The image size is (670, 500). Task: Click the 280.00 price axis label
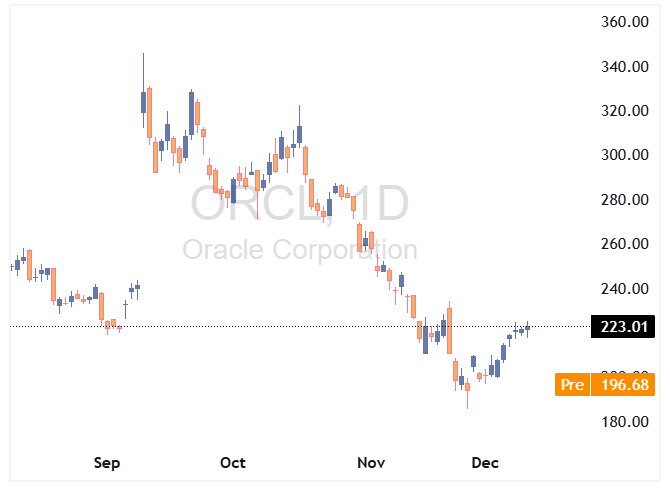click(628, 200)
